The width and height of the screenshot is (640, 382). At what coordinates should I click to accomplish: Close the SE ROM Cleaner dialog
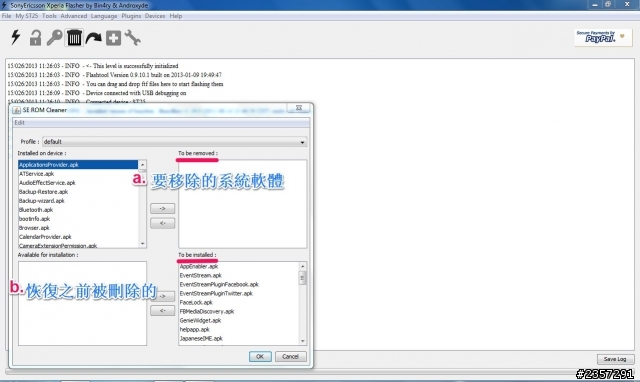pyautogui.click(x=299, y=108)
